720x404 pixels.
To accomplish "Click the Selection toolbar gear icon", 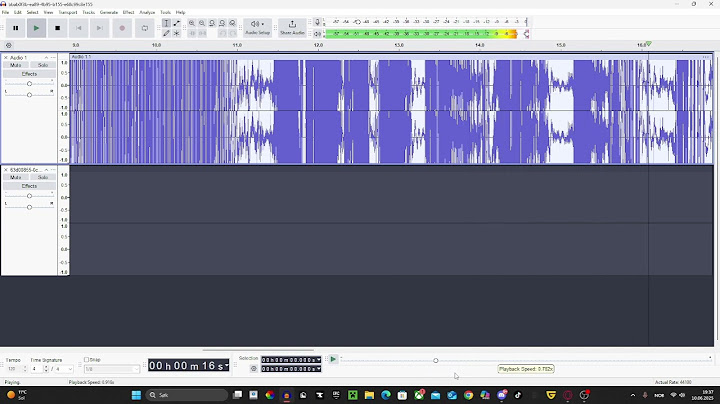I will [253, 369].
